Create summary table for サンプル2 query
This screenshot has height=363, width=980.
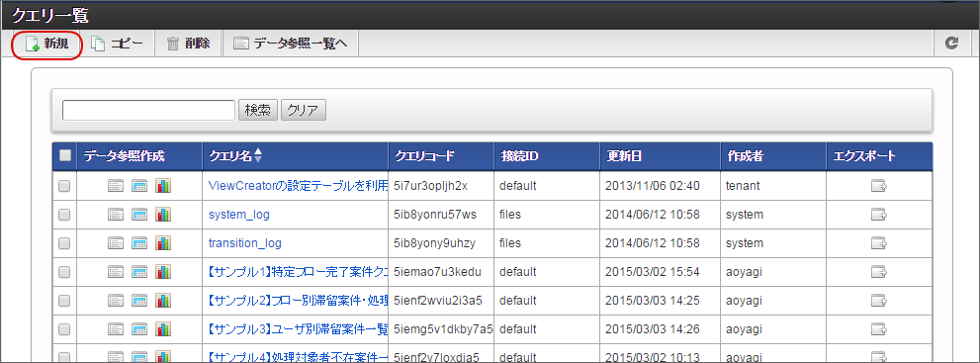[139, 301]
